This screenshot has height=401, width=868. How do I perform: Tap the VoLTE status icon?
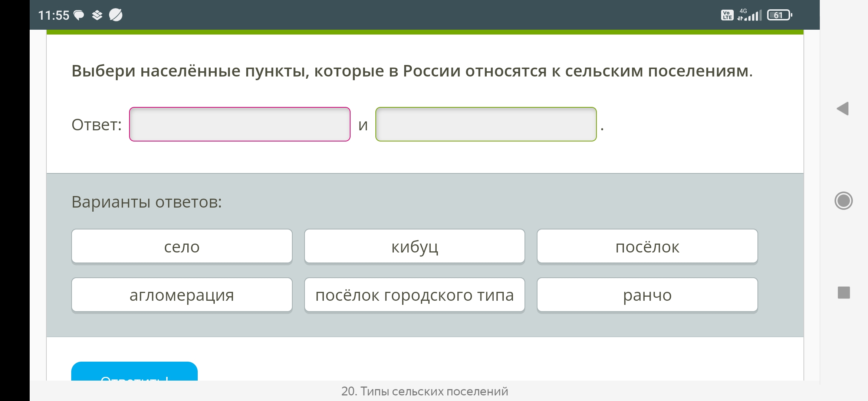tap(727, 15)
